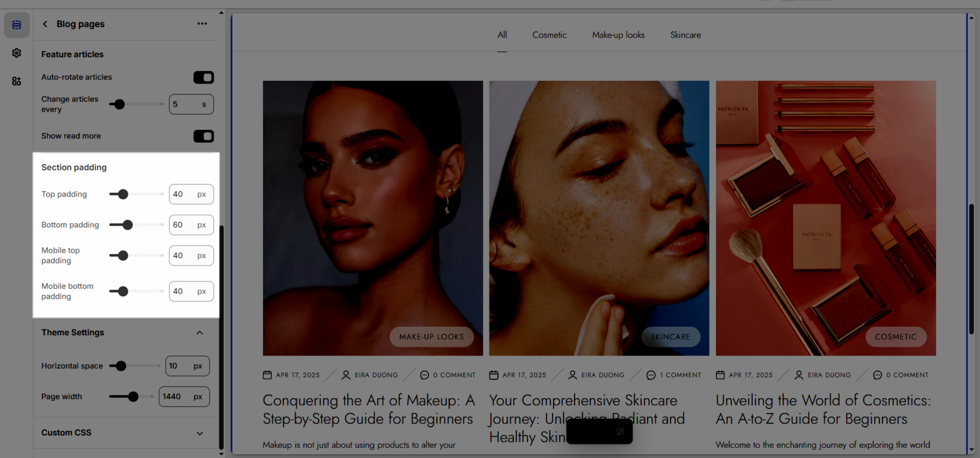The image size is (980, 458).
Task: Expand the Custom CSS section
Action: point(200,433)
